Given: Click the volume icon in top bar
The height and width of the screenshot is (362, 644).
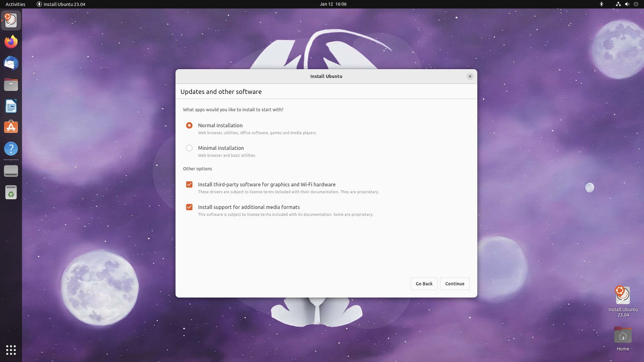Looking at the screenshot, I should click(x=627, y=4).
